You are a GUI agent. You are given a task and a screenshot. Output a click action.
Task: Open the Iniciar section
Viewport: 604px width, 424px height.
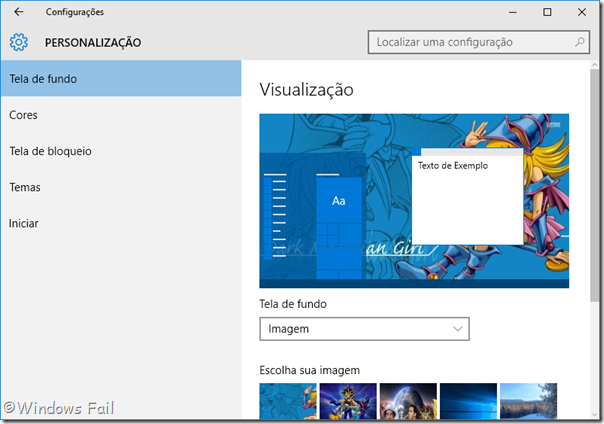[x=121, y=223]
